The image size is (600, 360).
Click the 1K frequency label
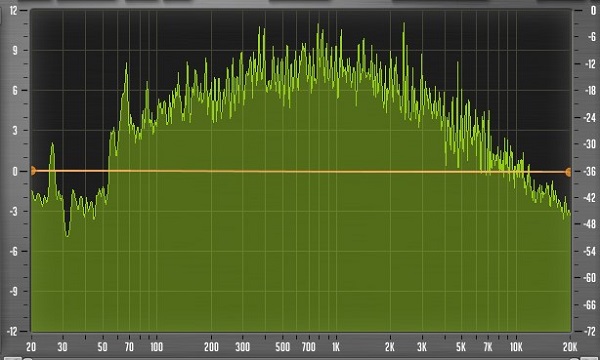tap(336, 347)
